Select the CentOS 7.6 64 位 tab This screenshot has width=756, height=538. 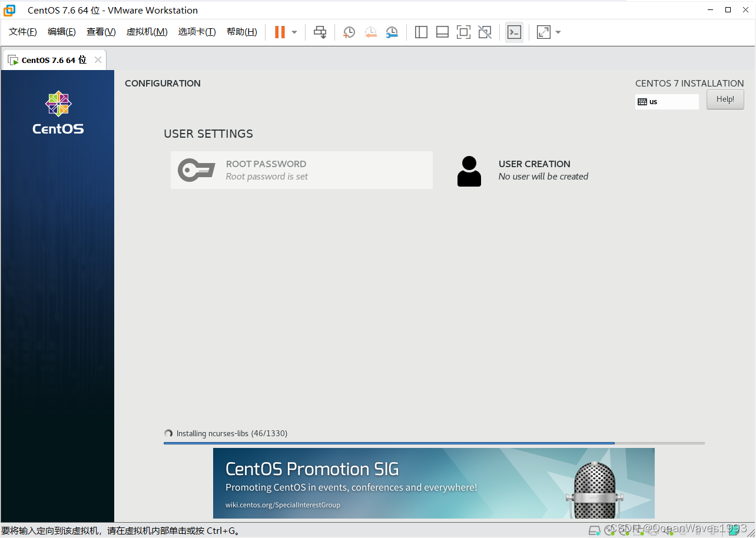54,60
